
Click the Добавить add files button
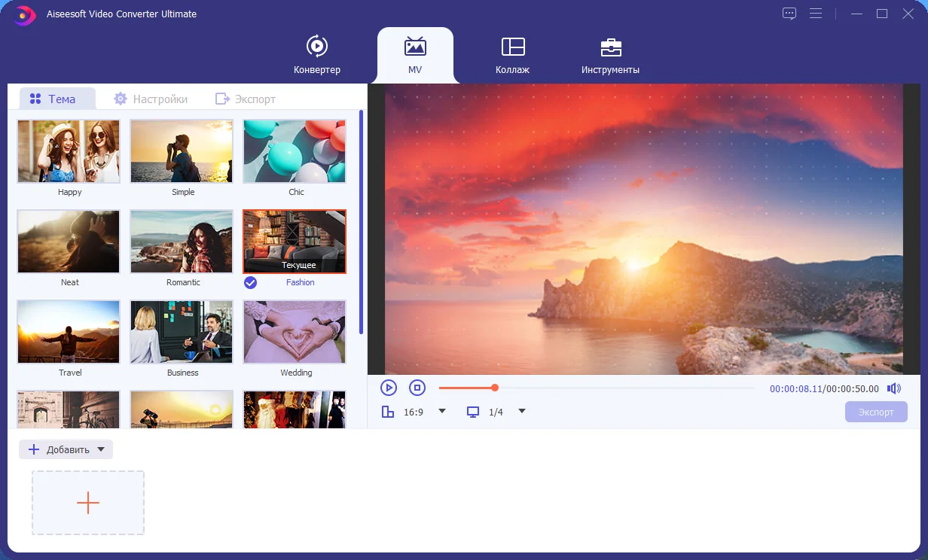pyautogui.click(x=59, y=450)
